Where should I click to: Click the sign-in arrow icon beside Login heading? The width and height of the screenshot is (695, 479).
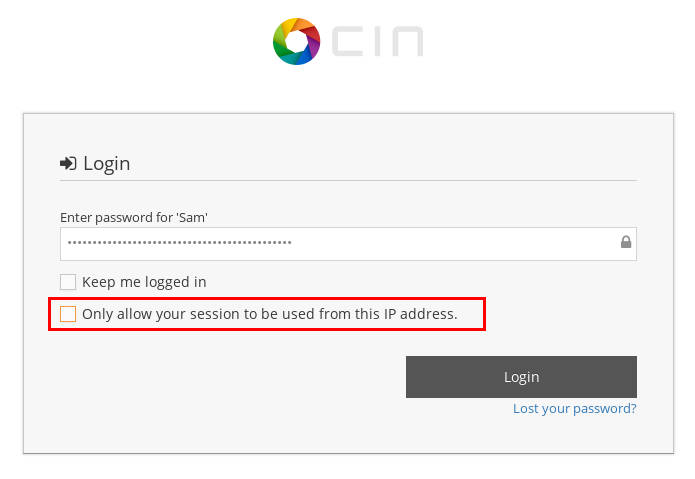pyautogui.click(x=68, y=163)
